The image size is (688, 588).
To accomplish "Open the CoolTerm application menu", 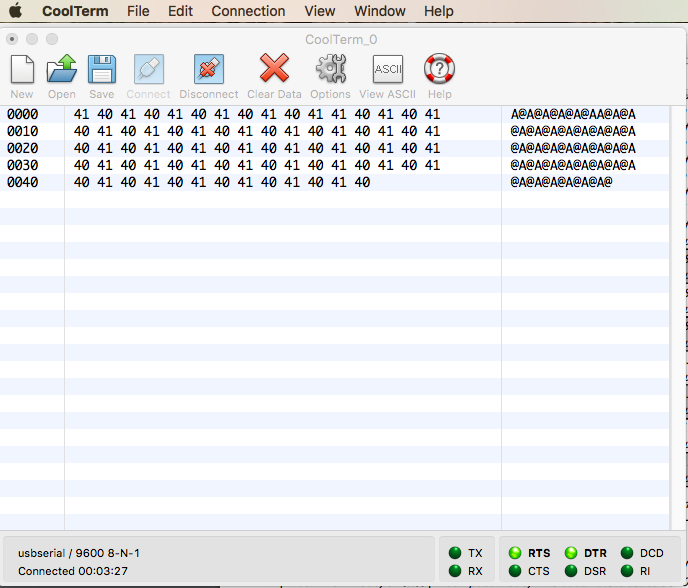I will point(75,11).
